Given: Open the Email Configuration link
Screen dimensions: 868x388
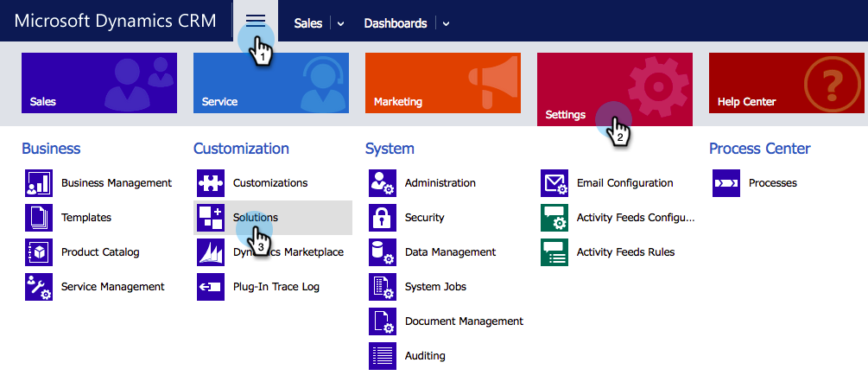Looking at the screenshot, I should tap(625, 183).
